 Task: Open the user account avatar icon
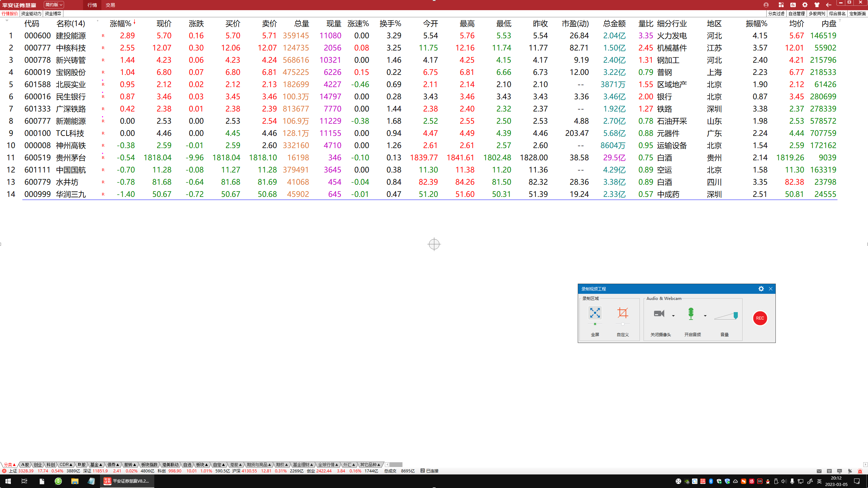pos(766,5)
